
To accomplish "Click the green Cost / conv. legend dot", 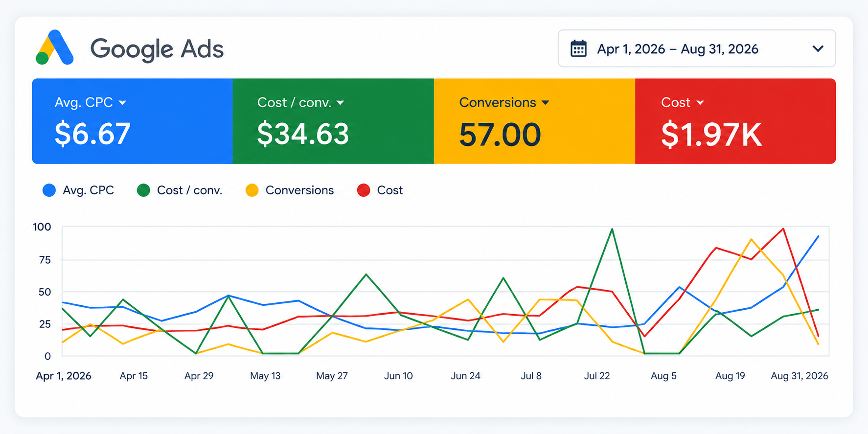I will 143,190.
